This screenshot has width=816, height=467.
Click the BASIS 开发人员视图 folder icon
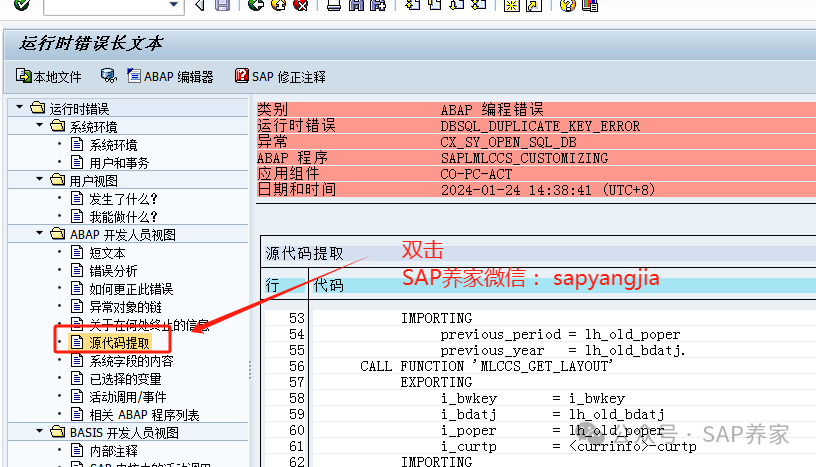click(57, 432)
